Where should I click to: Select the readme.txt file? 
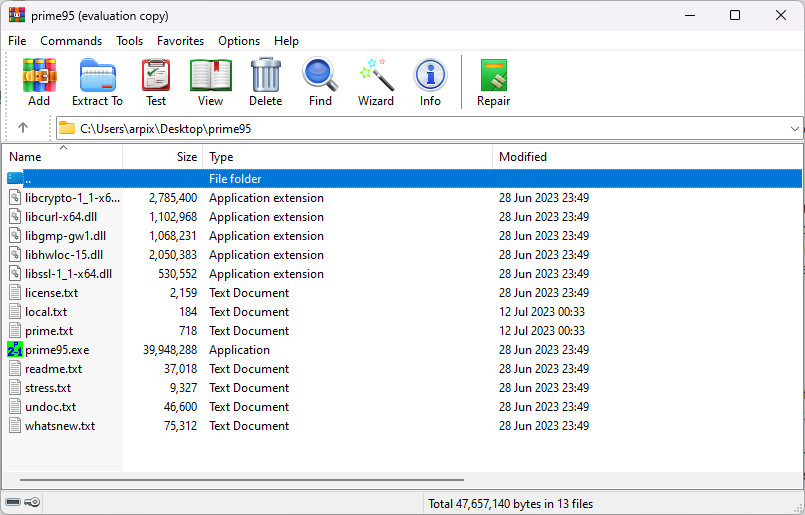53,369
